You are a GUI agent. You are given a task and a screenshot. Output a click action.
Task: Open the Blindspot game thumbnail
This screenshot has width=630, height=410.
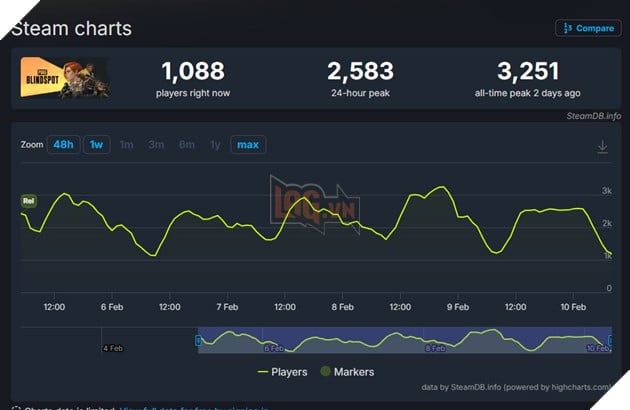click(64, 77)
